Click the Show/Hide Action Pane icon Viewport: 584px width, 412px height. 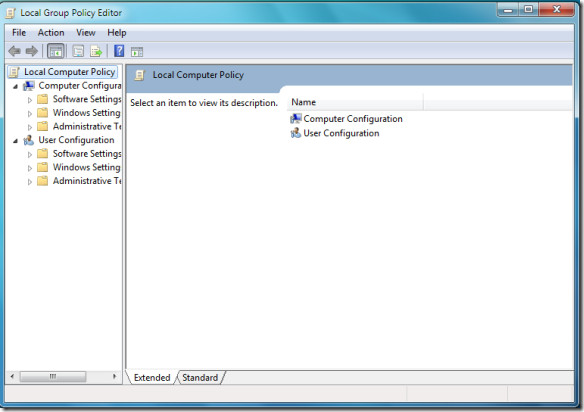(x=137, y=52)
